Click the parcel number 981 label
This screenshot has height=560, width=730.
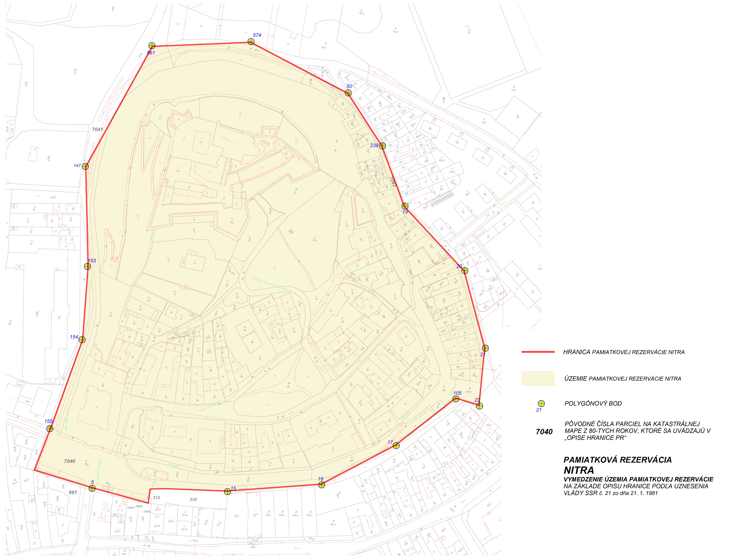point(73,493)
